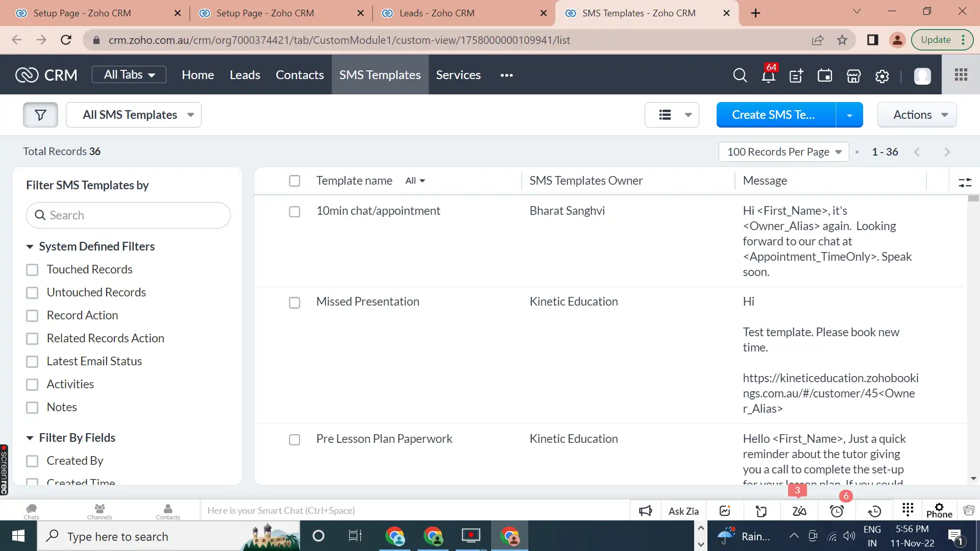
Task: Open Chats from the bottom-left bar
Action: pyautogui.click(x=31, y=510)
